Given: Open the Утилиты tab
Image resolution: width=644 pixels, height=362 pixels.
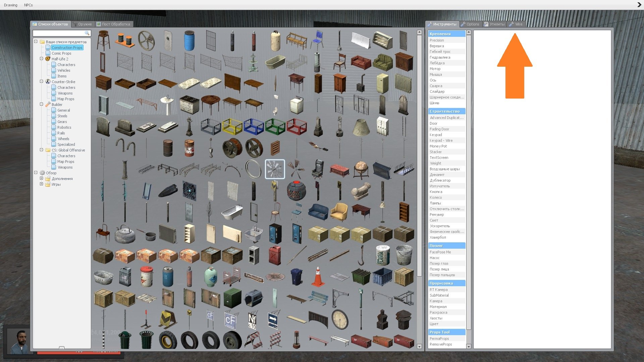Looking at the screenshot, I should [x=494, y=24].
